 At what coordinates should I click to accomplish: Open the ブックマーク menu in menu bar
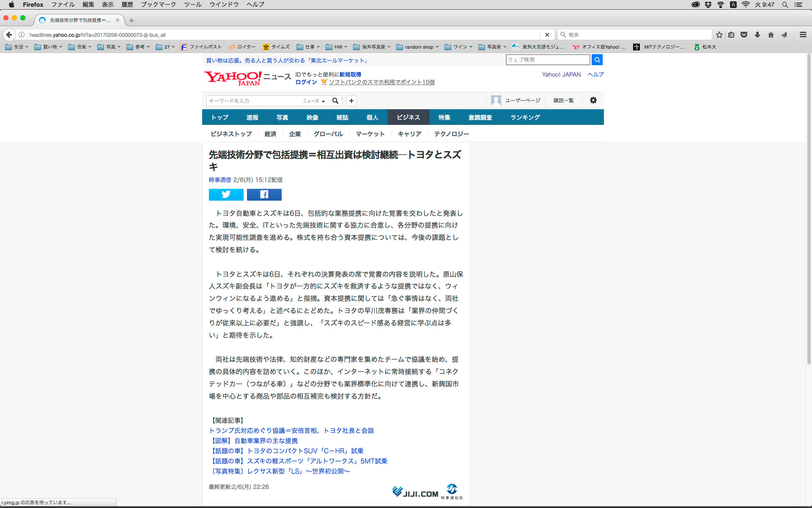pos(158,4)
